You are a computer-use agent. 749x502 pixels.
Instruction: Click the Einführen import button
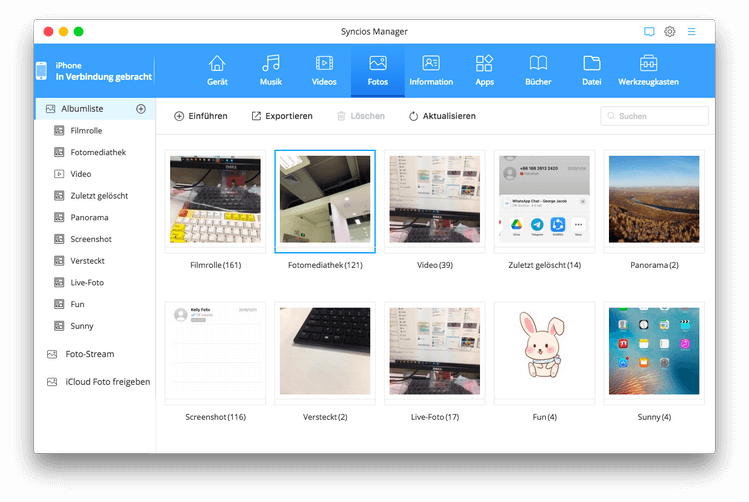pyautogui.click(x=201, y=116)
